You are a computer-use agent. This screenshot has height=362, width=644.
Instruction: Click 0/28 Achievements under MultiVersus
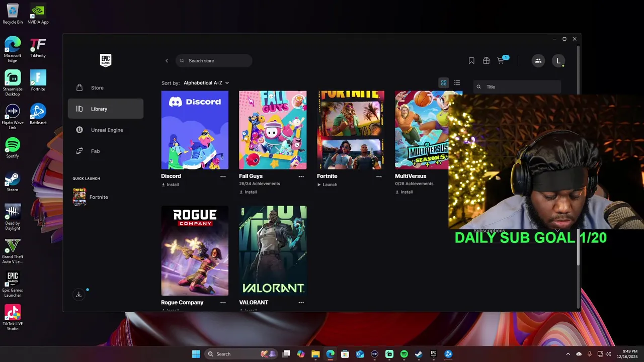[414, 184]
